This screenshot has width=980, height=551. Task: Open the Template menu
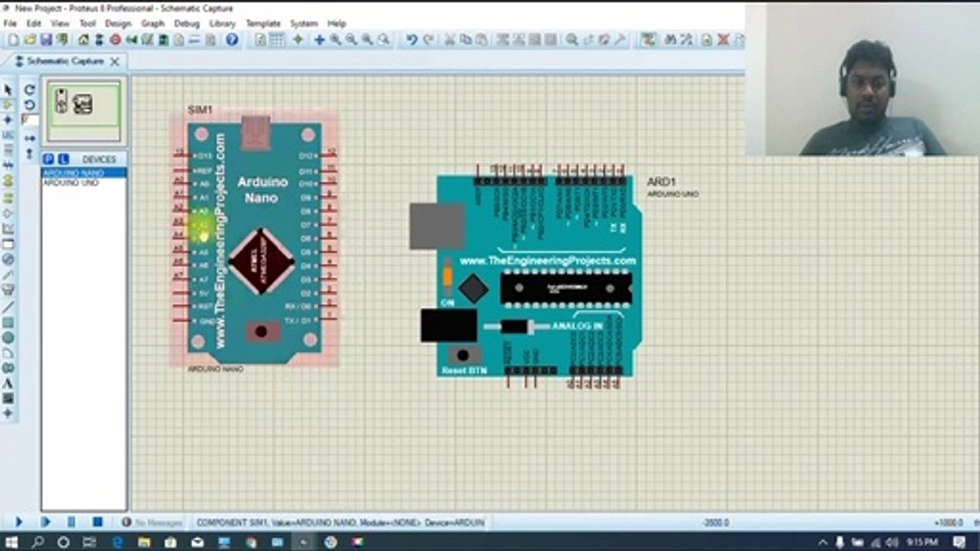click(263, 24)
